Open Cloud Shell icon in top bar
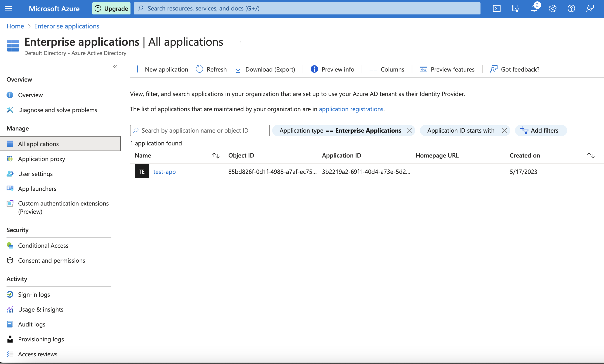The width and height of the screenshot is (604, 364). click(x=497, y=9)
